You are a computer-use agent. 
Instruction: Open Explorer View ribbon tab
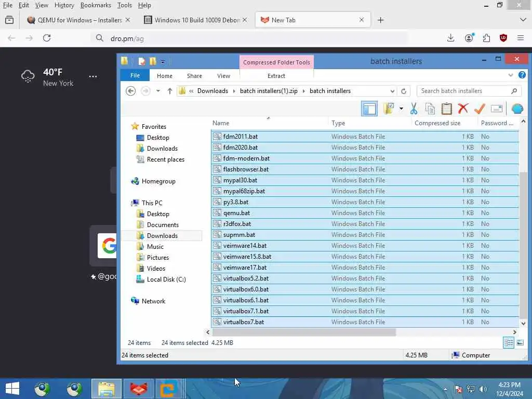click(x=223, y=76)
